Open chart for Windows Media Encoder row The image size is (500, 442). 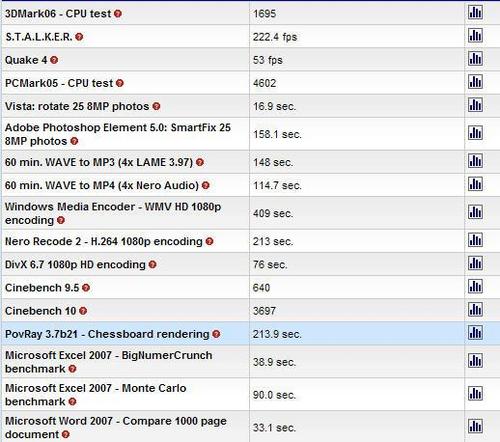point(475,212)
